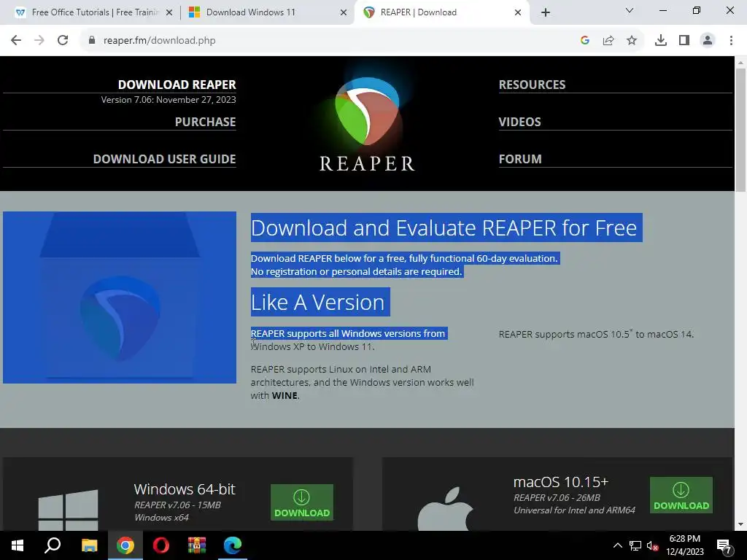
Task: Close the Download Windows 11 tab
Action: [x=344, y=13]
